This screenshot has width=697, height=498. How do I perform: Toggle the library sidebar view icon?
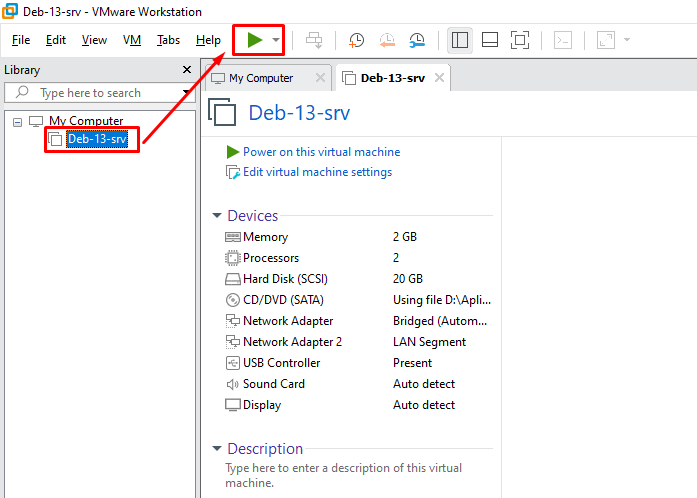tap(460, 40)
